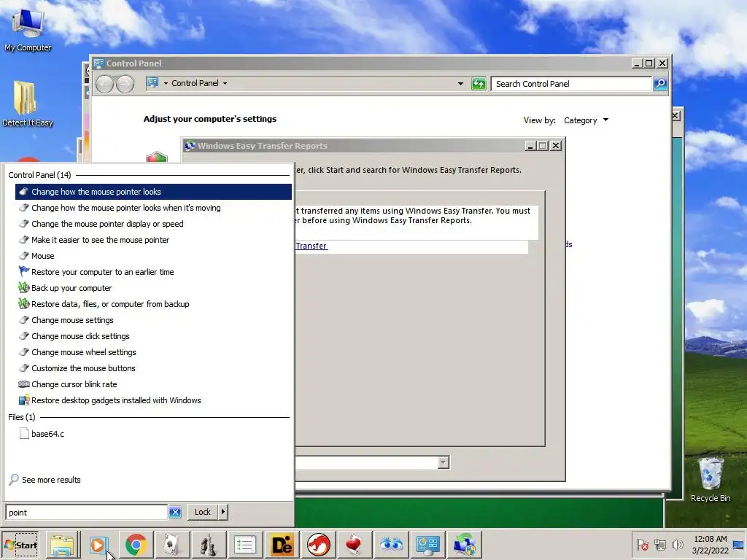This screenshot has height=560, width=747.
Task: Open 'Change mouse wheel settings'
Action: coord(153,352)
